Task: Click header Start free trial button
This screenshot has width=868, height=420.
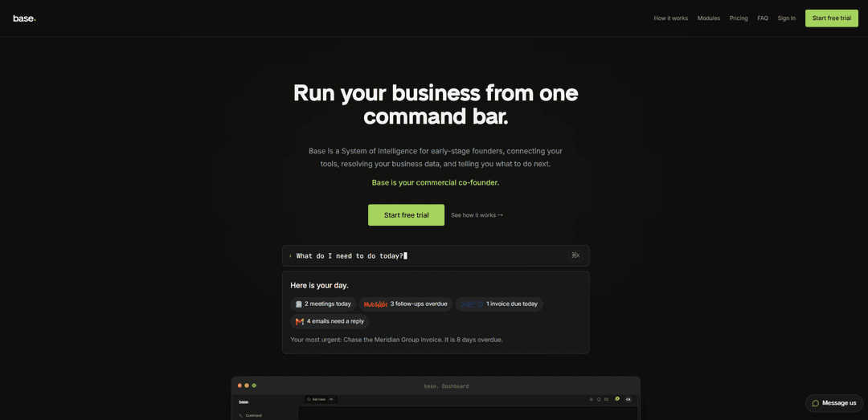Action: [x=832, y=18]
